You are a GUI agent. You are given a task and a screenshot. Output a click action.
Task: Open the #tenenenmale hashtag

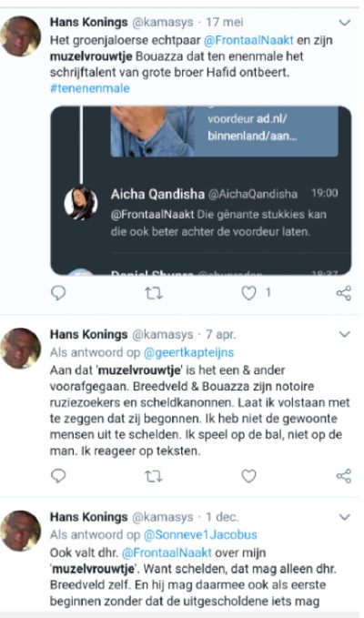[x=90, y=88]
